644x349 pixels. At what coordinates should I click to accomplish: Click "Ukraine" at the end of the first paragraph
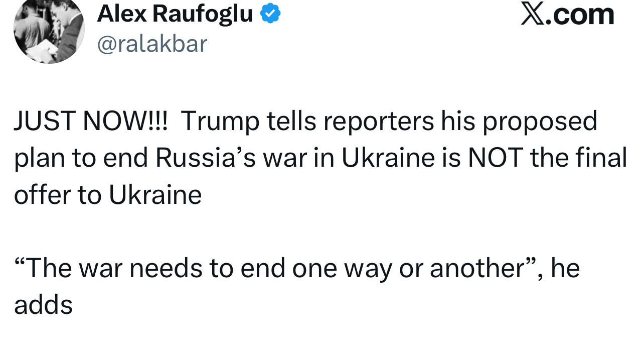pyautogui.click(x=155, y=194)
